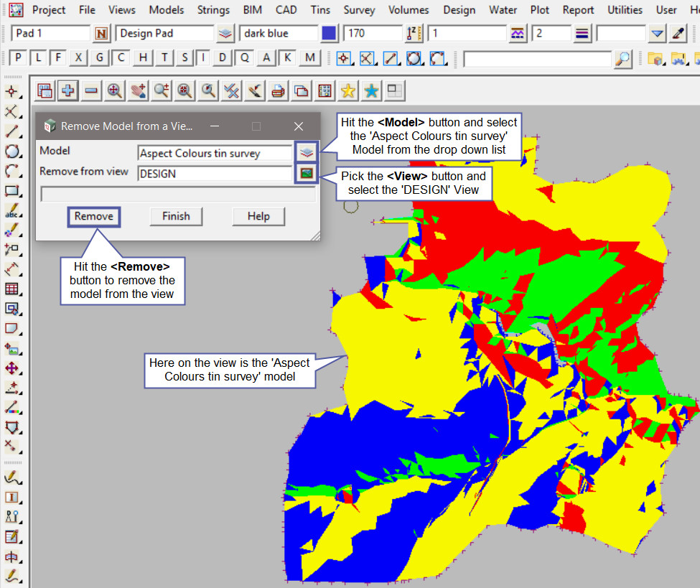Click the printer icon in view toolbar
The width and height of the screenshot is (700, 588).
tap(278, 90)
